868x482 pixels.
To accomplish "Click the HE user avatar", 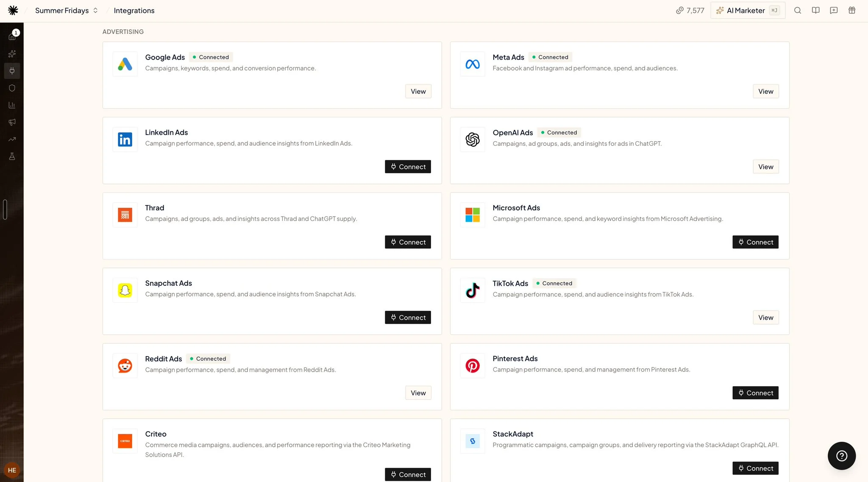I will pos(12,470).
